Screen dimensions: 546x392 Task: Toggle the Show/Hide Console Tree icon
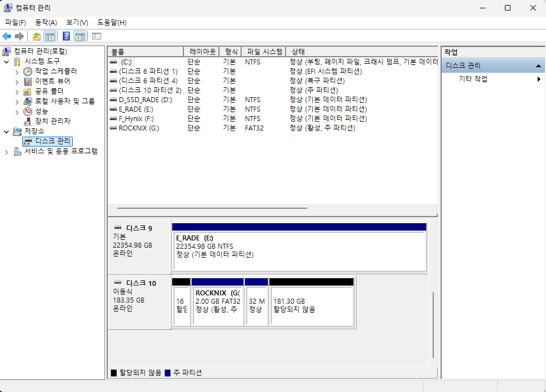pos(50,36)
